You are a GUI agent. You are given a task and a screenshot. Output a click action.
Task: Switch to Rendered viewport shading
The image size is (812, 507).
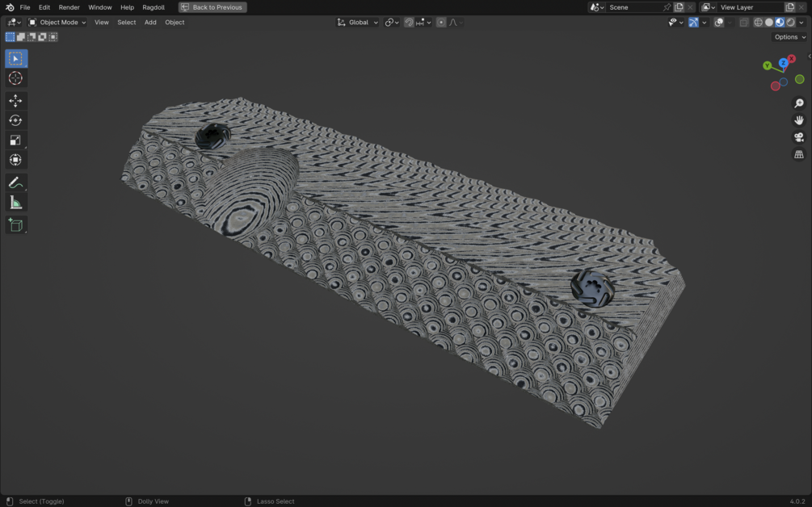pos(791,23)
